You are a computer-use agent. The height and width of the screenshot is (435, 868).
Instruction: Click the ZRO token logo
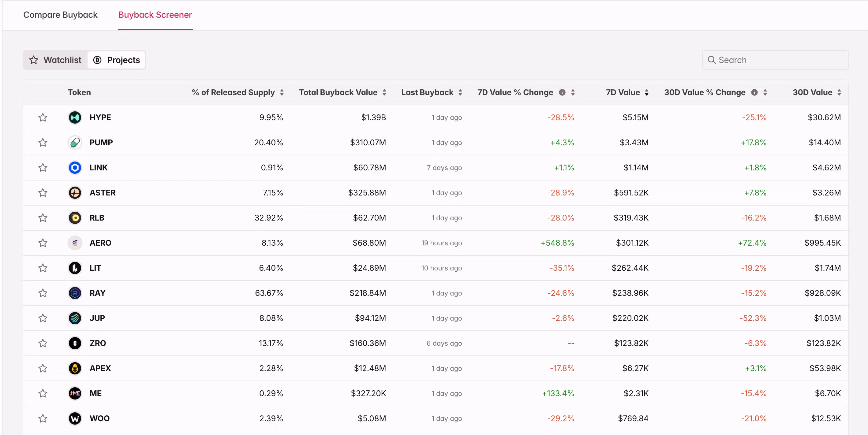click(75, 343)
